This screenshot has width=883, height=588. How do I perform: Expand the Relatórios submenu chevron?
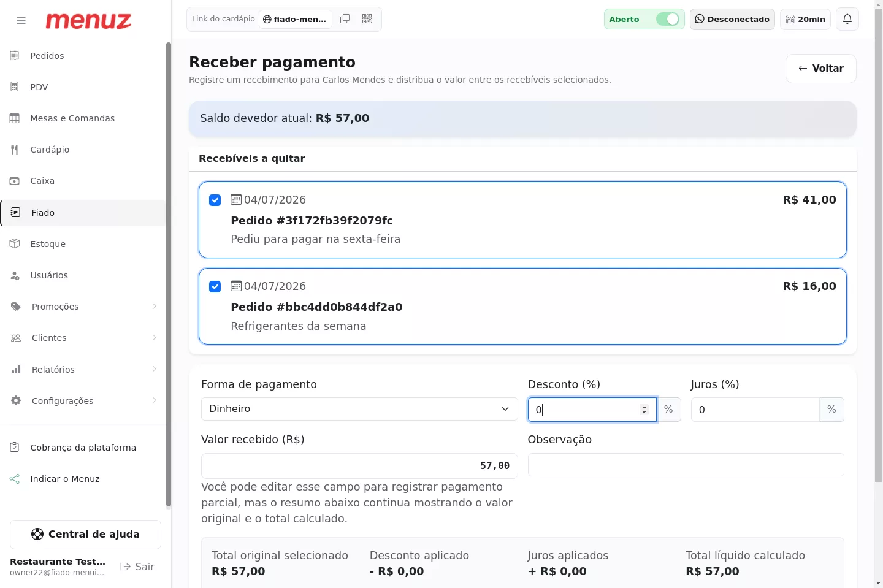tap(155, 369)
